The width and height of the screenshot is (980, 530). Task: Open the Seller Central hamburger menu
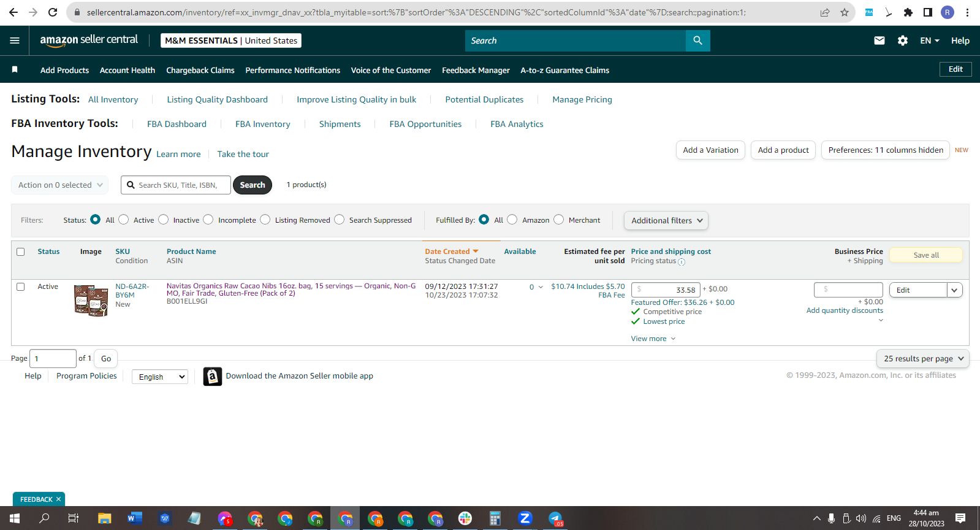[x=15, y=40]
